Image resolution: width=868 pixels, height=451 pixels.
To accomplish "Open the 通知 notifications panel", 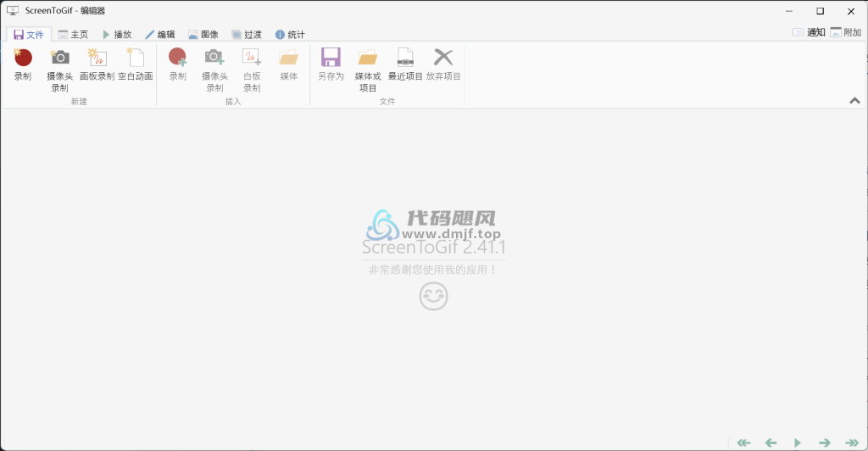I will (809, 32).
